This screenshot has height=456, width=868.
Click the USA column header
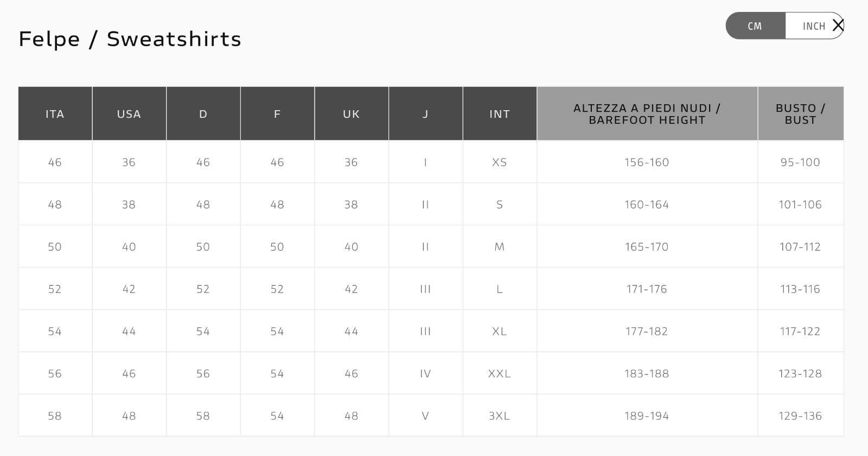(129, 114)
